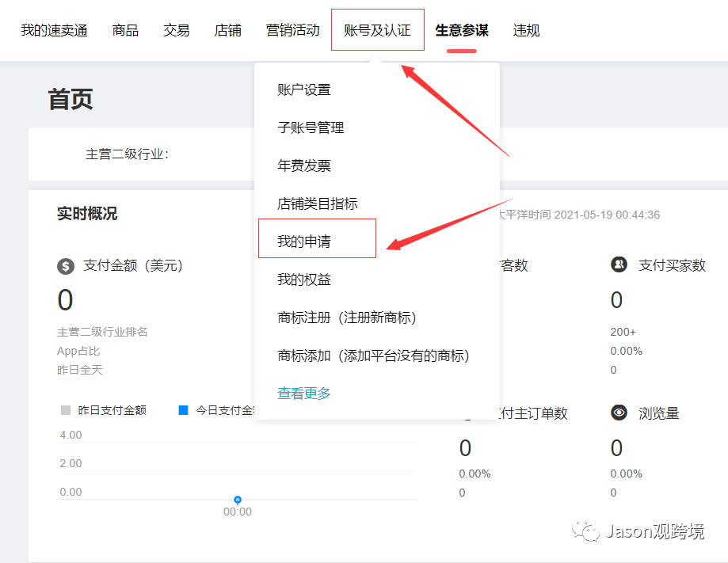
Task: Choose 账户设置 from the menu
Action: (x=303, y=89)
